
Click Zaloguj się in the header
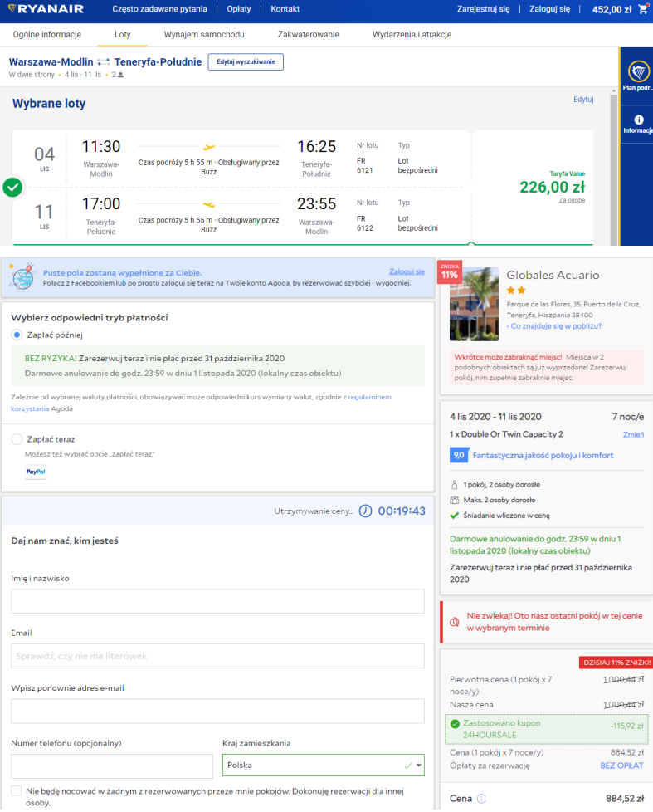pyautogui.click(x=549, y=9)
